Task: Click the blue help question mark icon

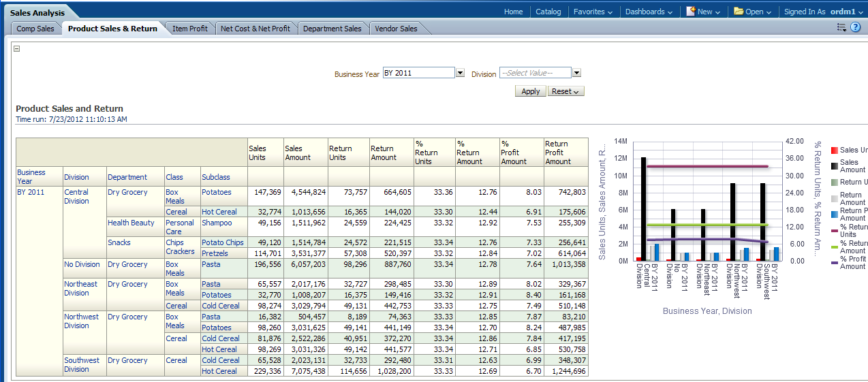Action: click(855, 27)
